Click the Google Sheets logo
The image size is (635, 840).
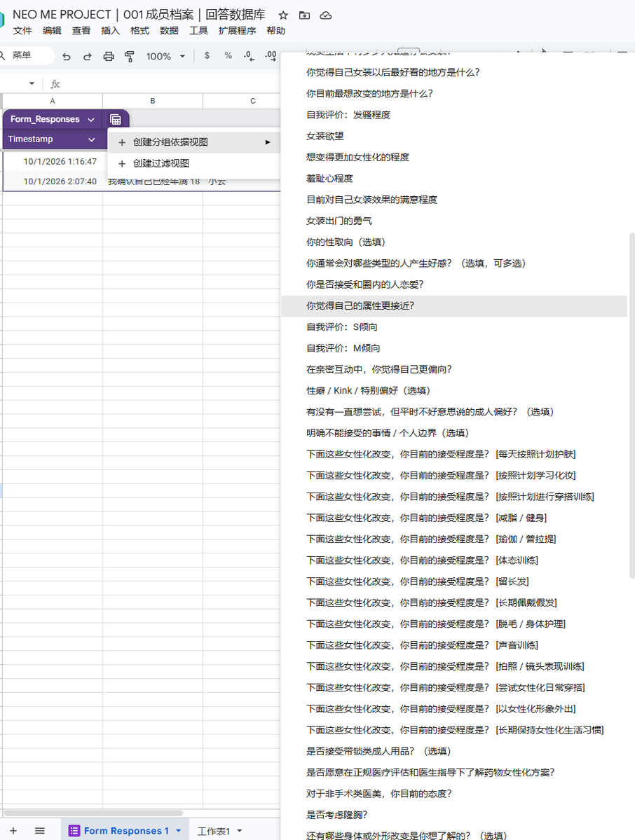(2, 20)
